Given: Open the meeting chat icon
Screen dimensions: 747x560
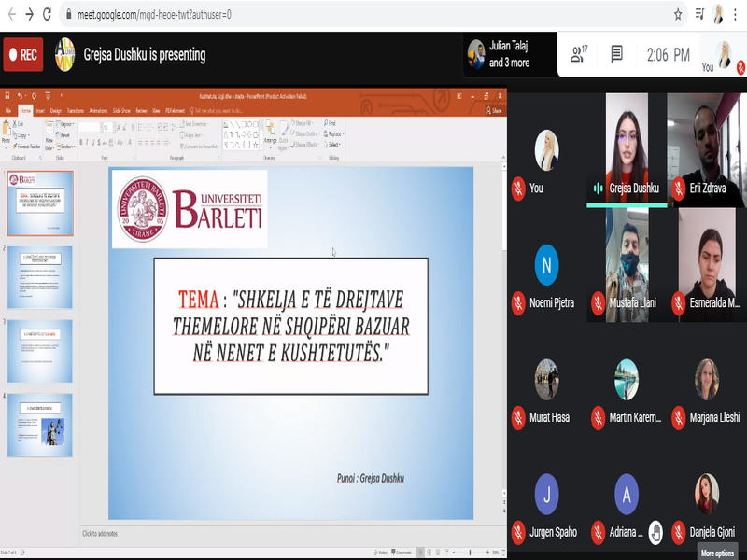Looking at the screenshot, I should 617,55.
